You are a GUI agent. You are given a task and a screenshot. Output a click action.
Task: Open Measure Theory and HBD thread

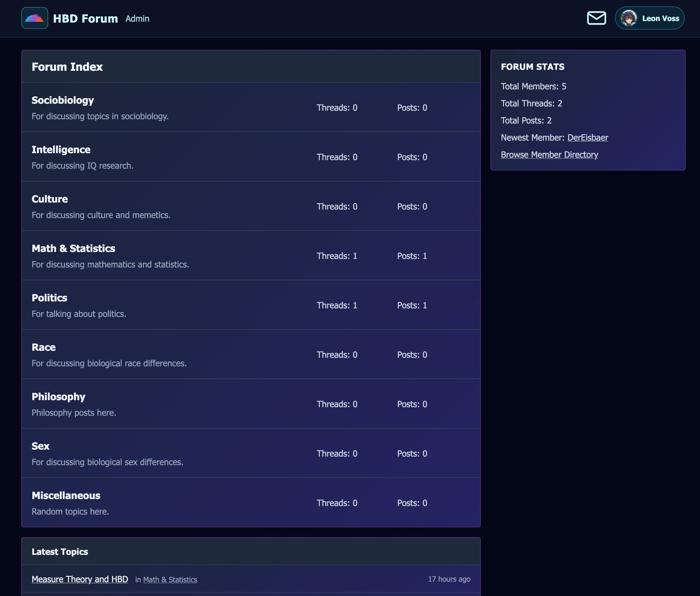coord(80,579)
